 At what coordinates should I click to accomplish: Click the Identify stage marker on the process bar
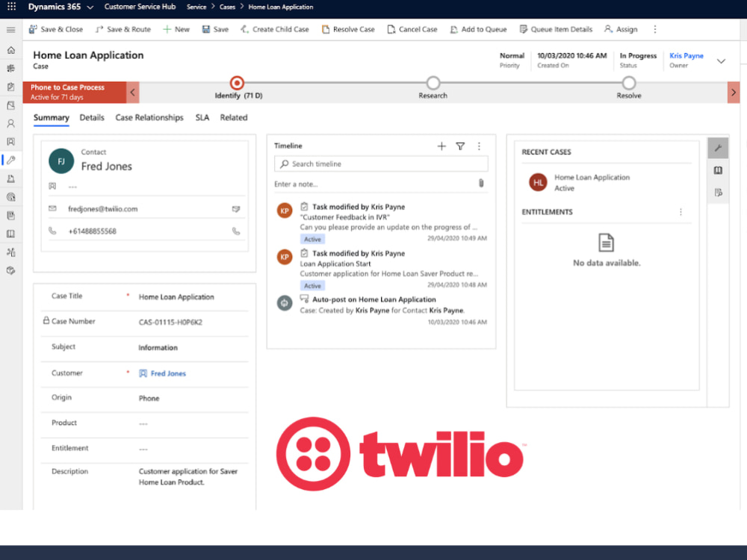237,84
